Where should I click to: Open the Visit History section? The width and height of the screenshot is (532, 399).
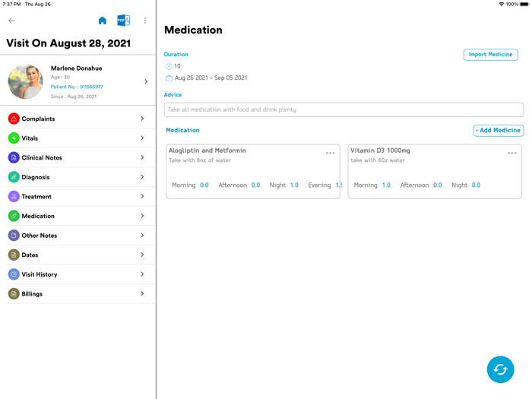click(81, 274)
